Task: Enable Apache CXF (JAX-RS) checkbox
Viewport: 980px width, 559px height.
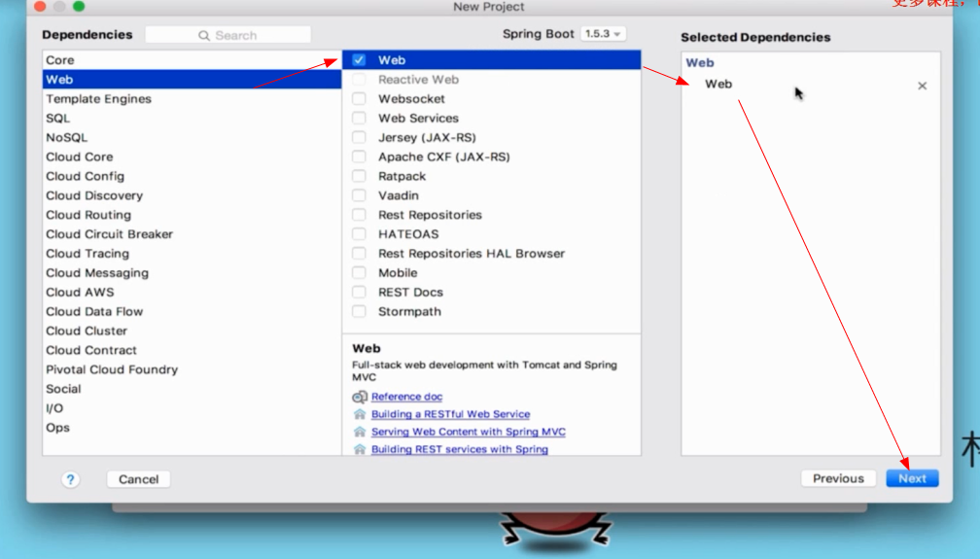Action: [359, 157]
